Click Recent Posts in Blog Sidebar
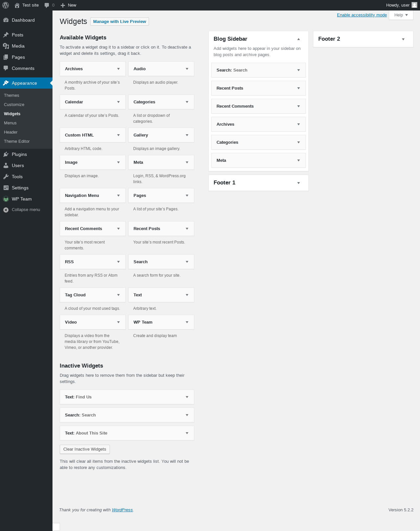 (259, 88)
